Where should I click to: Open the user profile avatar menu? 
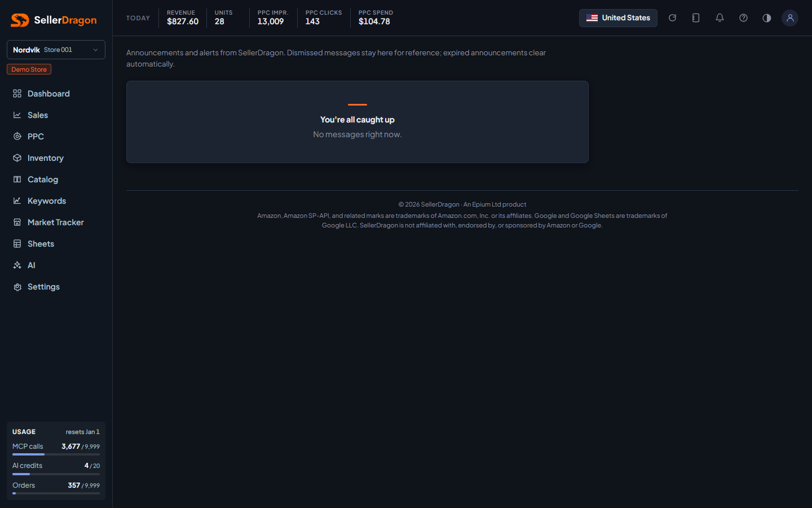pyautogui.click(x=790, y=18)
